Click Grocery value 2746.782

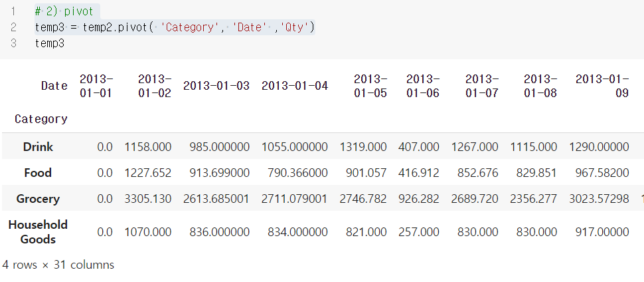[x=363, y=199]
